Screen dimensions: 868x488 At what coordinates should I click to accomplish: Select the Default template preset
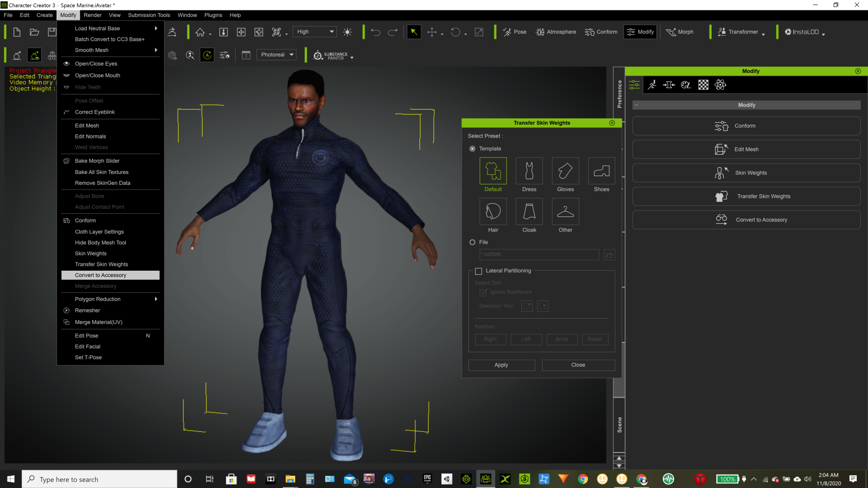[493, 171]
